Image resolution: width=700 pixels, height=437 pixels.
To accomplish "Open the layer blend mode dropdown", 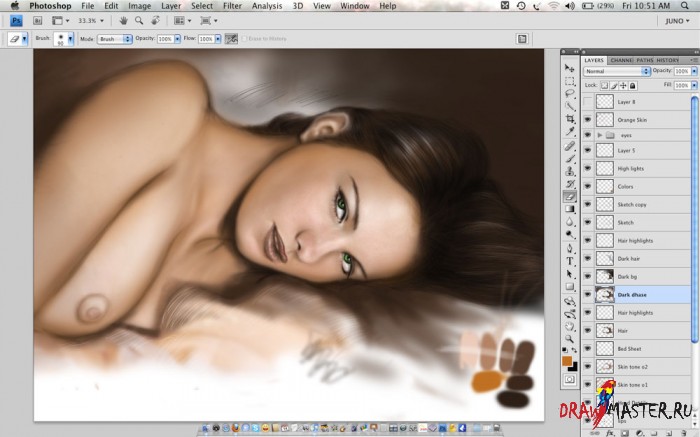I will [x=616, y=72].
